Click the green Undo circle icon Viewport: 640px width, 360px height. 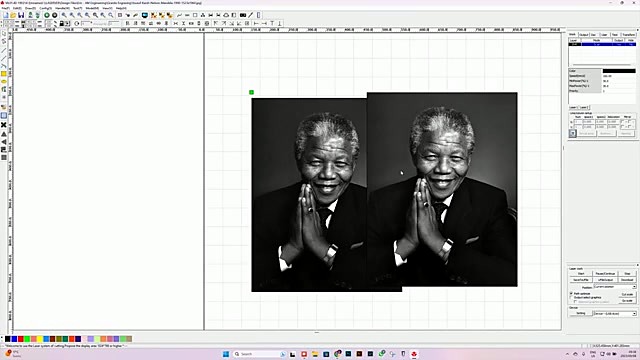tap(47, 15)
